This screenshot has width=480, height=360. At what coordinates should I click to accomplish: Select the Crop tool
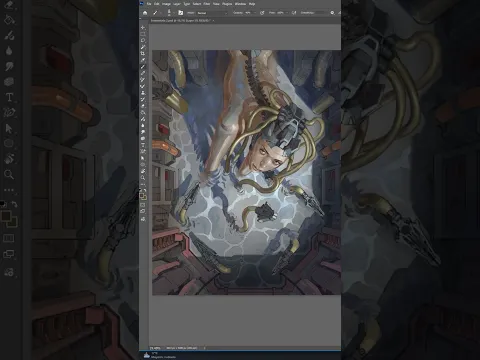click(x=143, y=53)
